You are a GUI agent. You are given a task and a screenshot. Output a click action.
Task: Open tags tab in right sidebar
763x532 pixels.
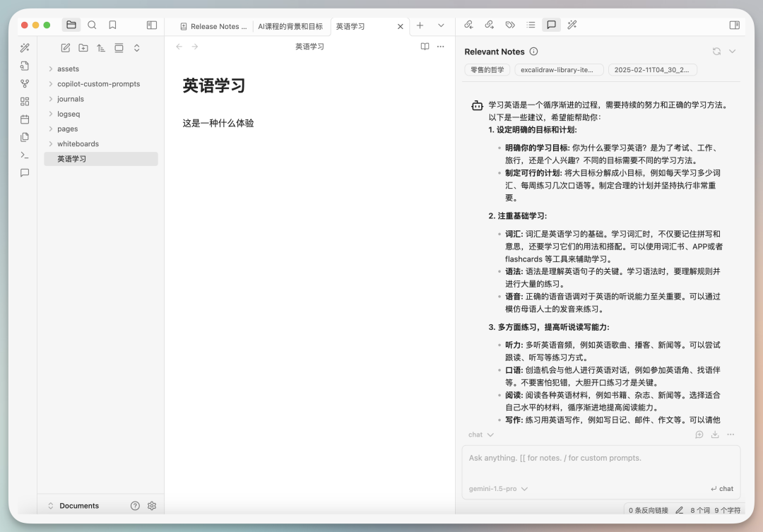tap(510, 25)
